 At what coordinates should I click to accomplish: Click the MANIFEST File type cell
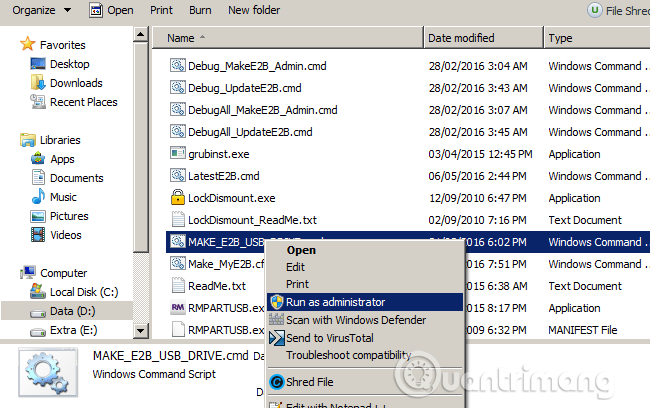(582, 330)
